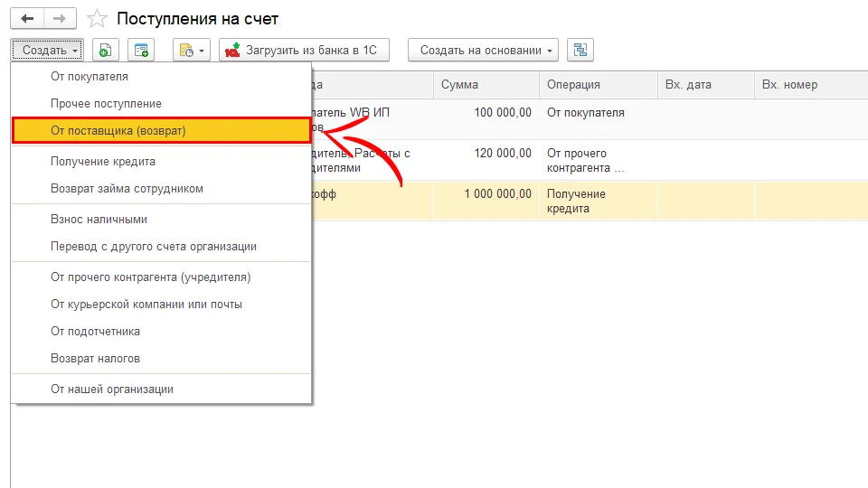Click the green-plus form icon in toolbar
This screenshot has width=868, height=488.
click(141, 51)
